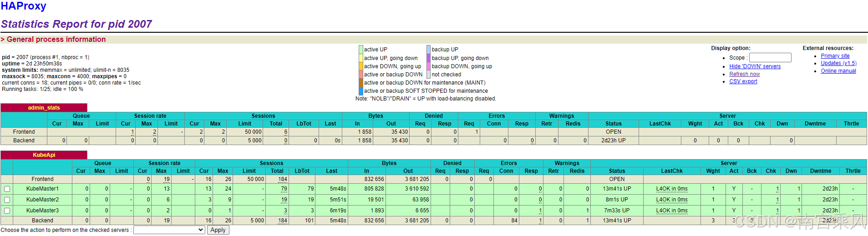Click the KubeMaster1 server name

click(x=42, y=189)
